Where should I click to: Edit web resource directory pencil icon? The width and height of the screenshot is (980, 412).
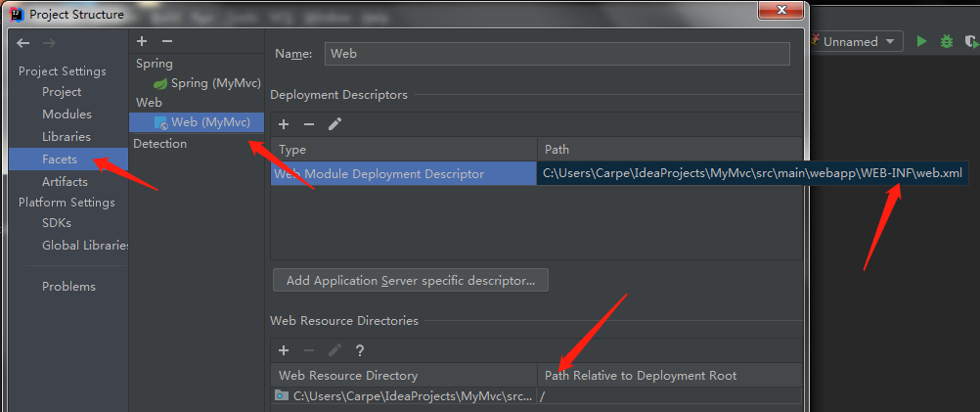pyautogui.click(x=334, y=350)
